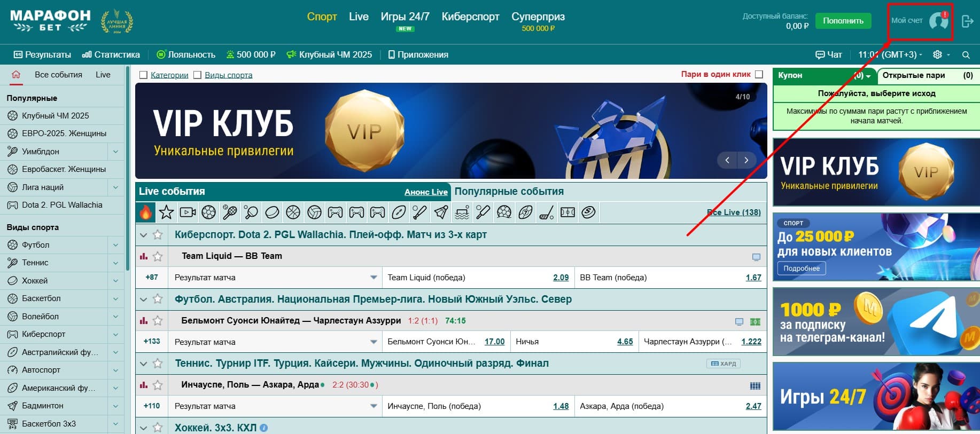Show next VIP banner slide
Viewport: 980px width, 434px height.
click(746, 160)
